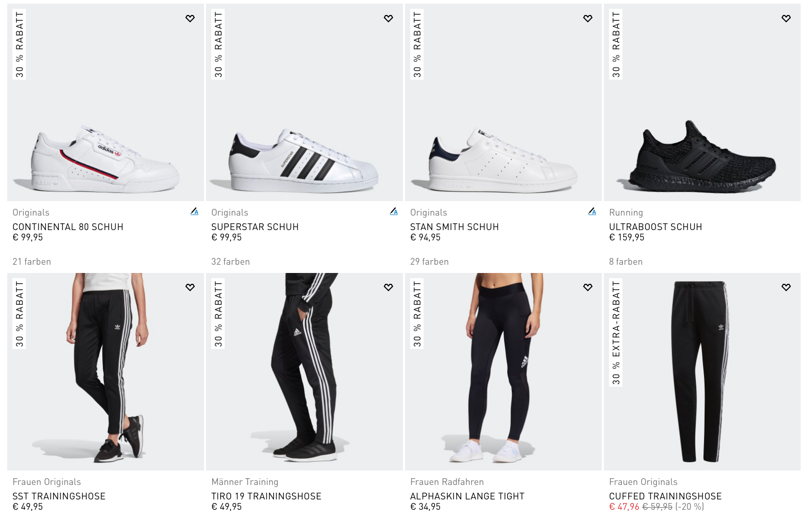The image size is (812, 517).
Task: Toggle wishlist for Alphaskin Lange Tight
Action: [587, 287]
